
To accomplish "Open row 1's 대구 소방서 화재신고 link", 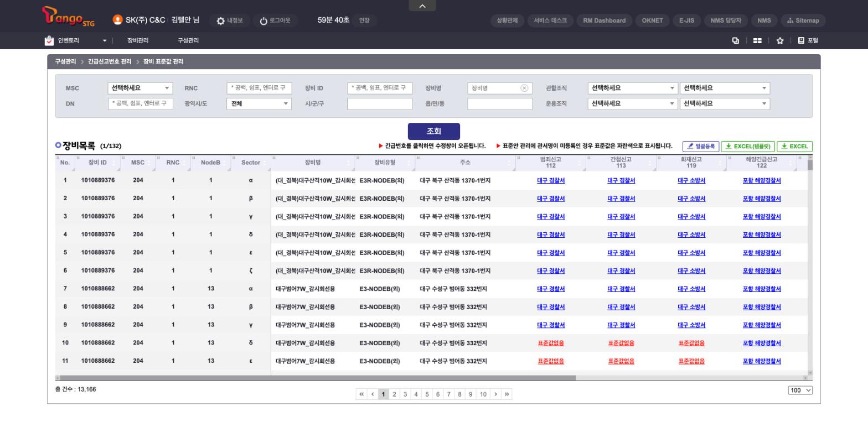I will [x=691, y=180].
